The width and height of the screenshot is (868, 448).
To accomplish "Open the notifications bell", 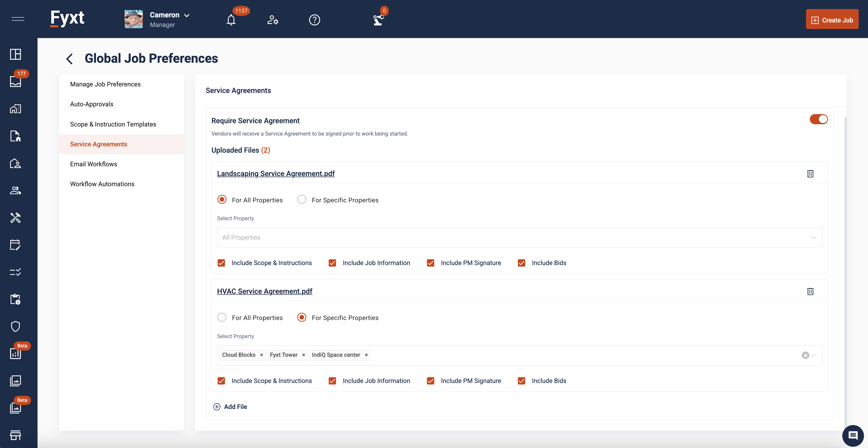I will click(x=231, y=20).
